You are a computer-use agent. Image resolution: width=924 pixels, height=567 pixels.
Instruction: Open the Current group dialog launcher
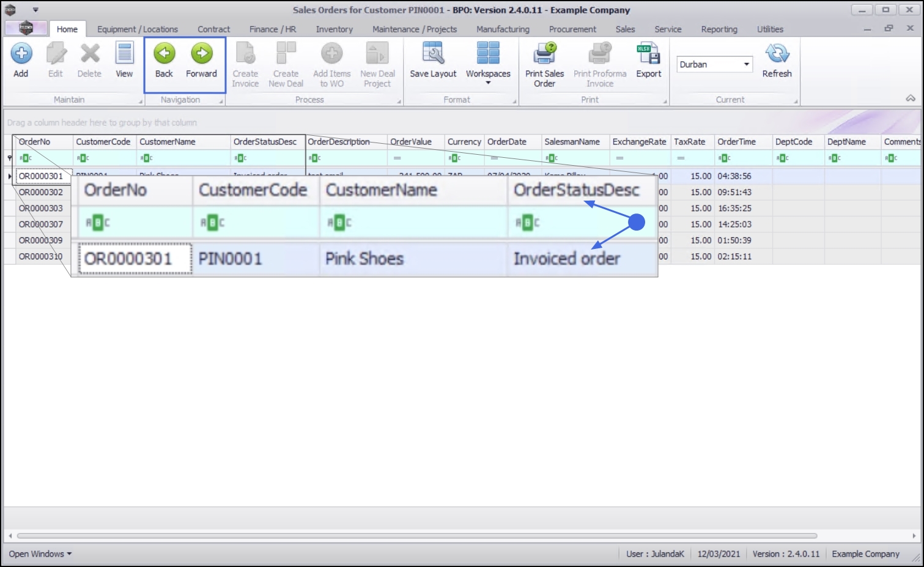796,102
